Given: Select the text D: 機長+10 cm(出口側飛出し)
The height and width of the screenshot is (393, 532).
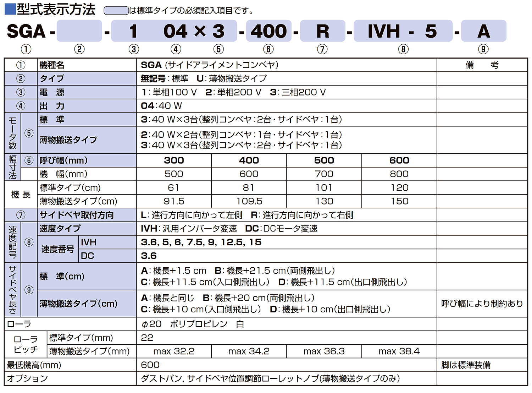Looking at the screenshot, I should coord(330,310).
